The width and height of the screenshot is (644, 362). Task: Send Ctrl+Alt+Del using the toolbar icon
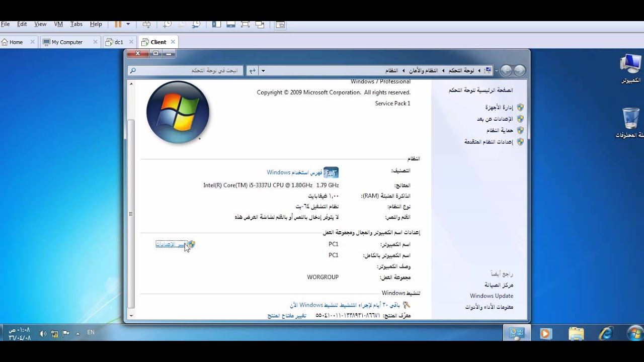(x=146, y=24)
